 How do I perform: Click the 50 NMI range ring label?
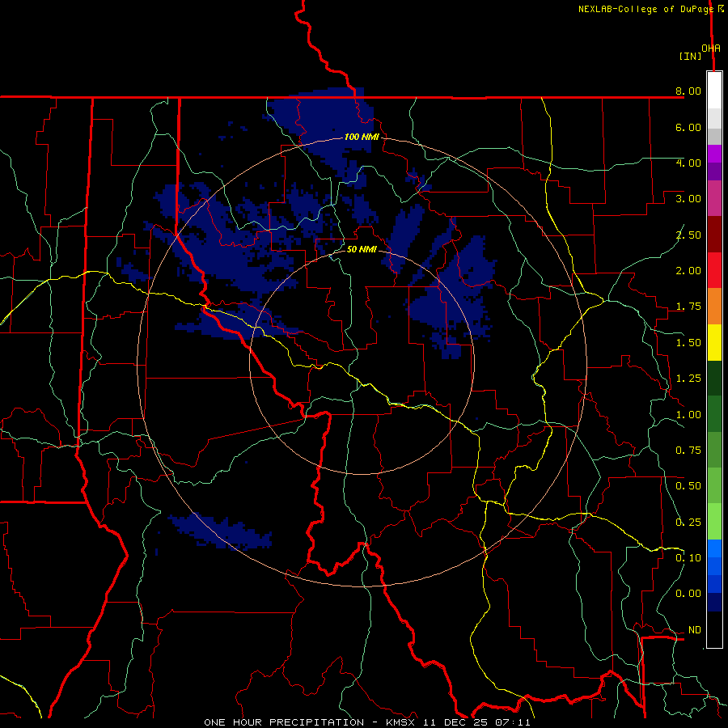362,249
